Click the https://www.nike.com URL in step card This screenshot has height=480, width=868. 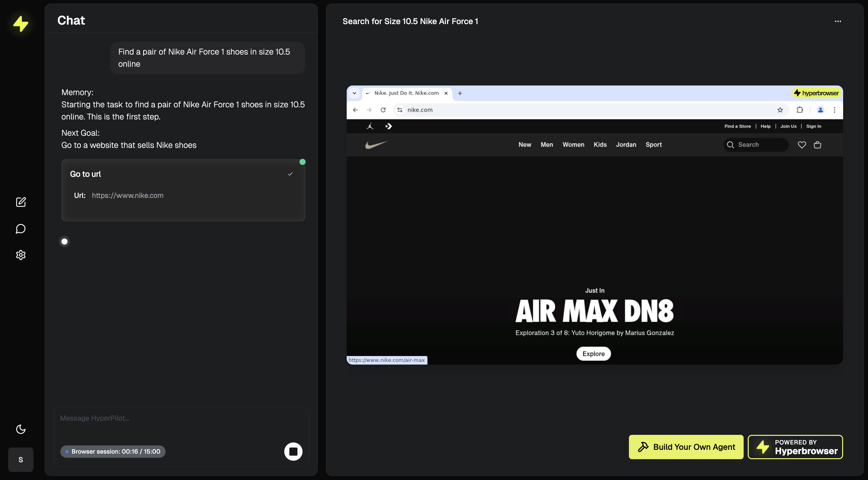(127, 196)
